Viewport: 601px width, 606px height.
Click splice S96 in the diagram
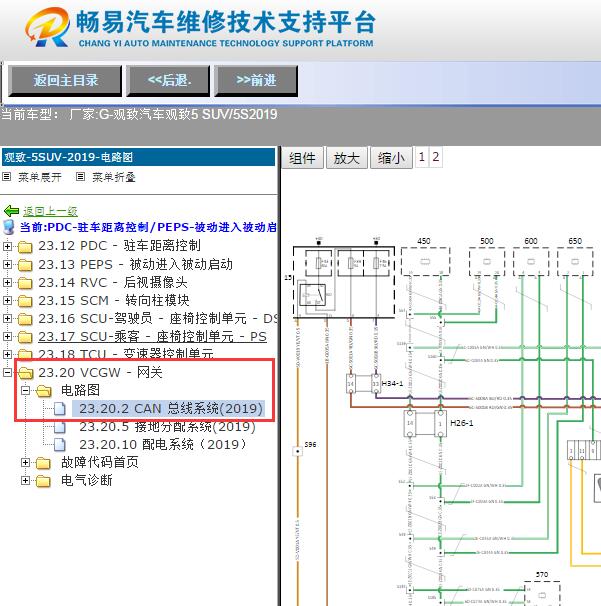[x=298, y=451]
